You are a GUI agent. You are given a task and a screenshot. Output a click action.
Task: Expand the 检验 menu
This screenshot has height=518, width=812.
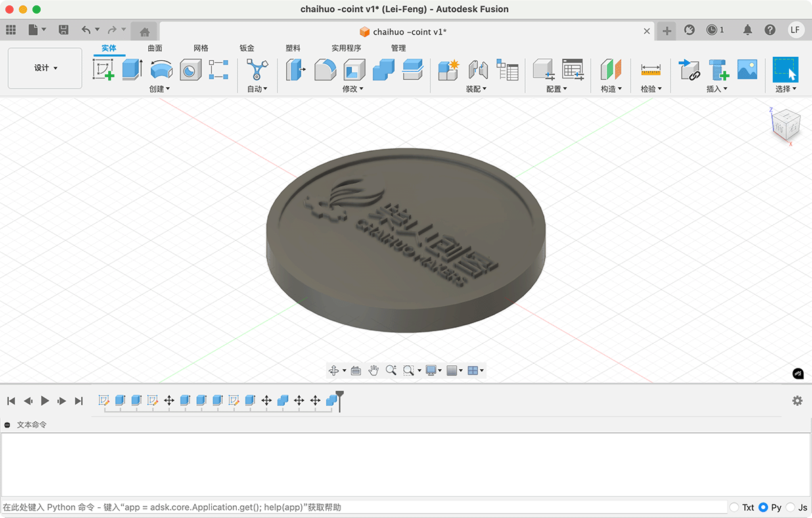651,89
